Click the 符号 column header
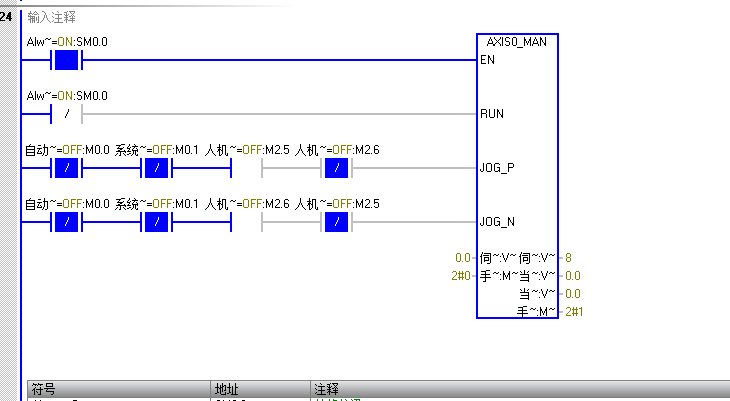Screen dimensions: 730x401 pyautogui.click(x=44, y=389)
